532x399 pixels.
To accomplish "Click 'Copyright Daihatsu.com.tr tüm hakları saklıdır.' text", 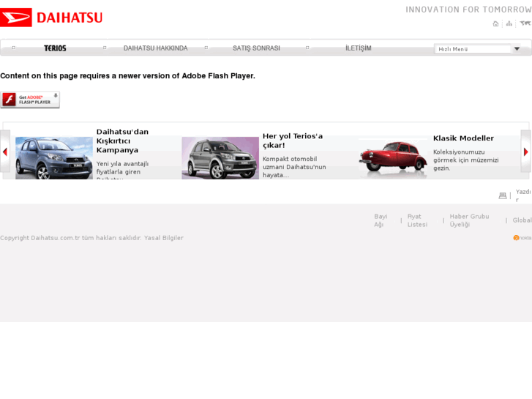I will click(71, 238).
